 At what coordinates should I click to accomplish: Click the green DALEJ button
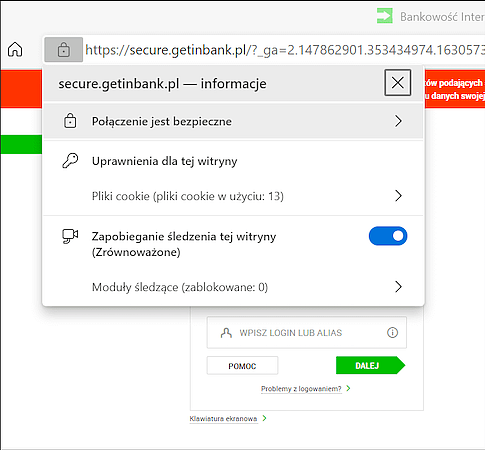(x=370, y=365)
